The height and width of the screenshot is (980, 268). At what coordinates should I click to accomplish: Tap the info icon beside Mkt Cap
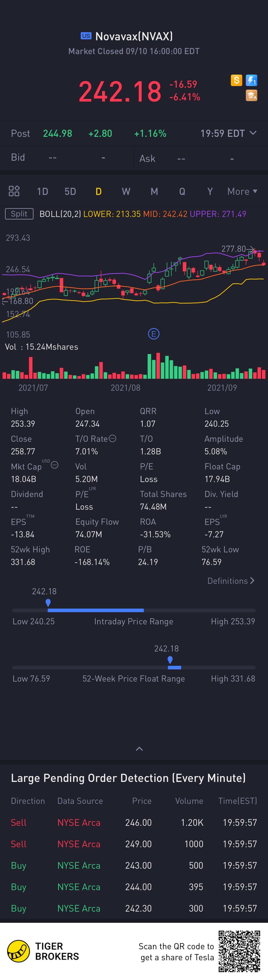point(55,465)
